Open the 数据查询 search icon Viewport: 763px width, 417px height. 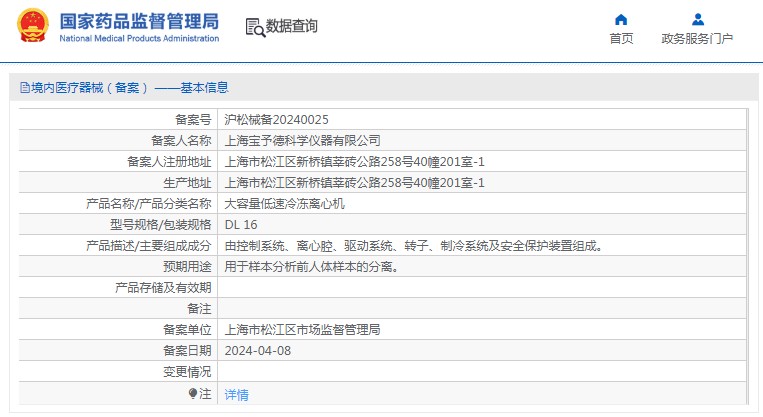click(x=255, y=27)
